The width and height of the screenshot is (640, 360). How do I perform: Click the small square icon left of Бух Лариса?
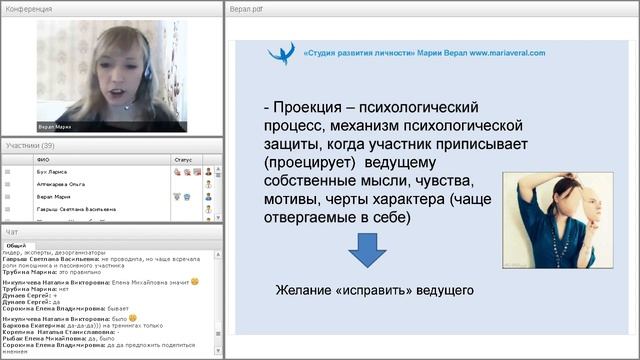click(x=7, y=172)
